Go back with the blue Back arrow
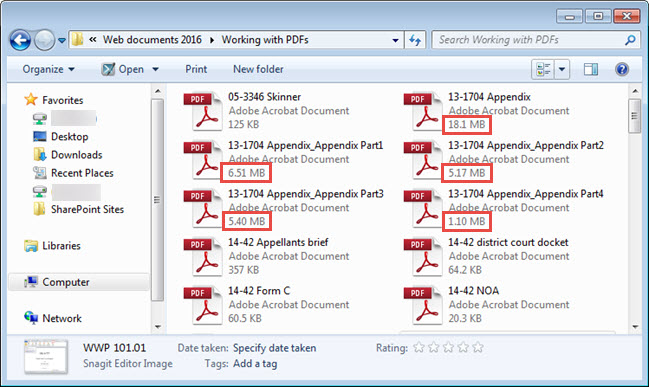Image resolution: width=649 pixels, height=387 pixels. (20, 40)
